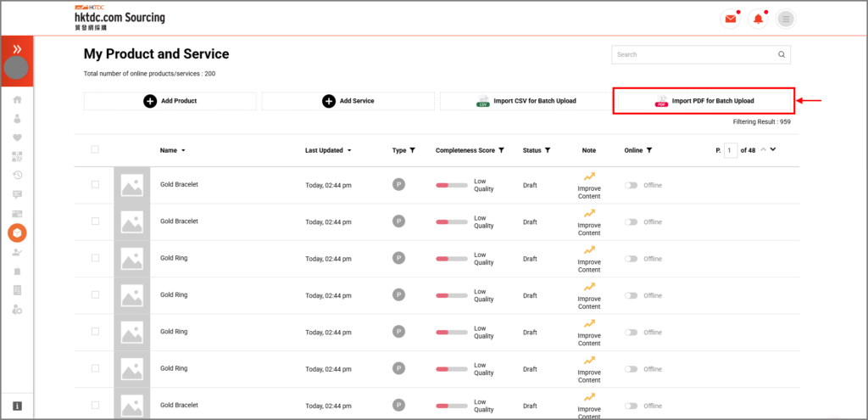Click the QR code icon in sidebar

click(17, 156)
